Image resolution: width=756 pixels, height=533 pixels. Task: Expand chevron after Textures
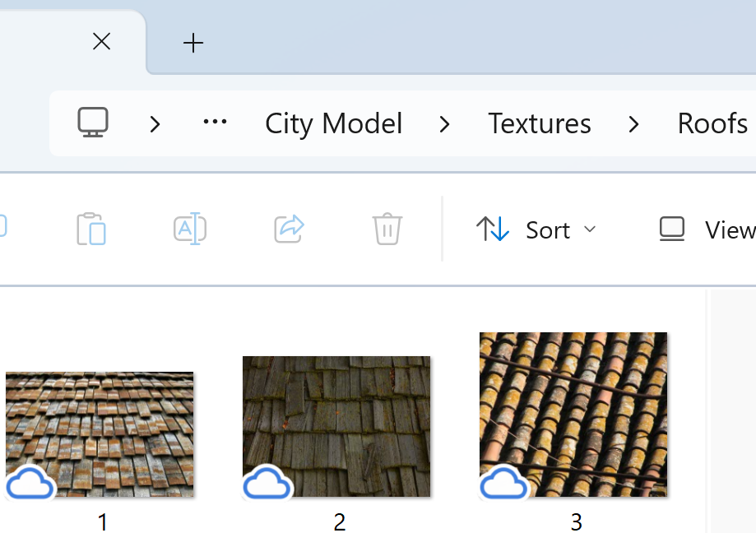(x=633, y=124)
